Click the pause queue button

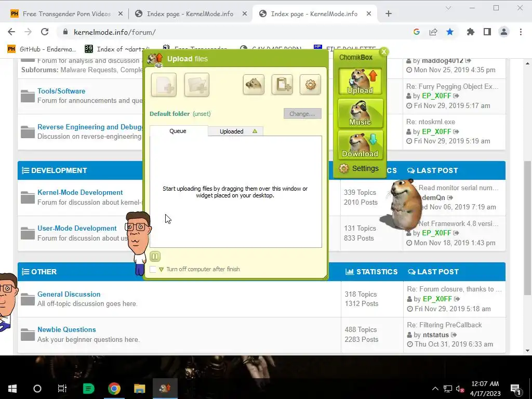pos(155,257)
